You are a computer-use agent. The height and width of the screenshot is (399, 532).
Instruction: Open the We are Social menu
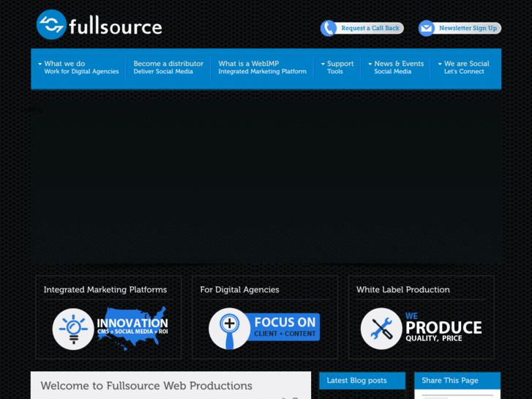click(467, 64)
